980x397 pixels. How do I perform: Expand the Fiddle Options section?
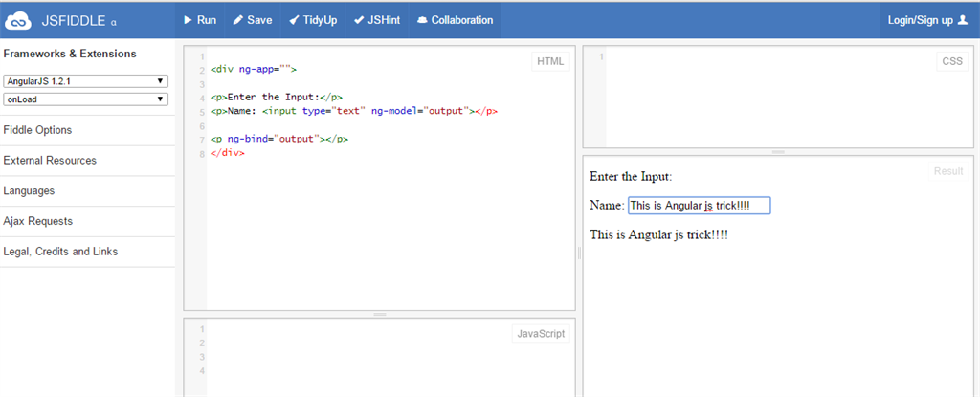(37, 130)
